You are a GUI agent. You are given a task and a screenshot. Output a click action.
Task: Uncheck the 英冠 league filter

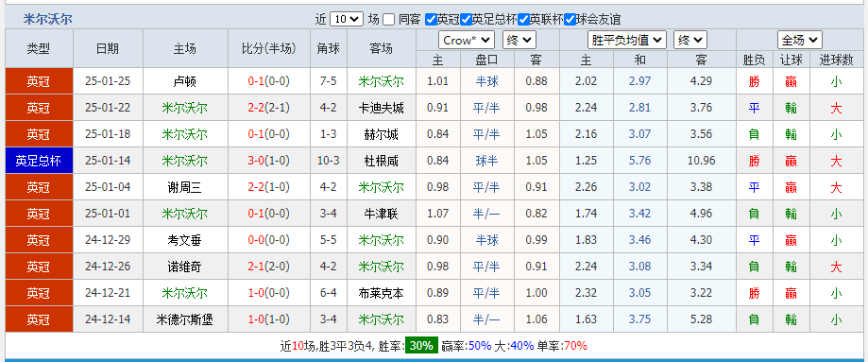(431, 20)
